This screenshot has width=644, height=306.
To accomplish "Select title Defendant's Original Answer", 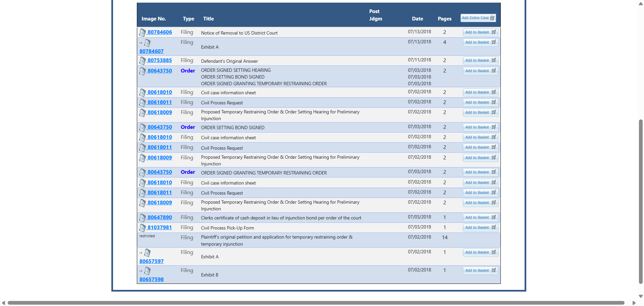I will (229, 61).
